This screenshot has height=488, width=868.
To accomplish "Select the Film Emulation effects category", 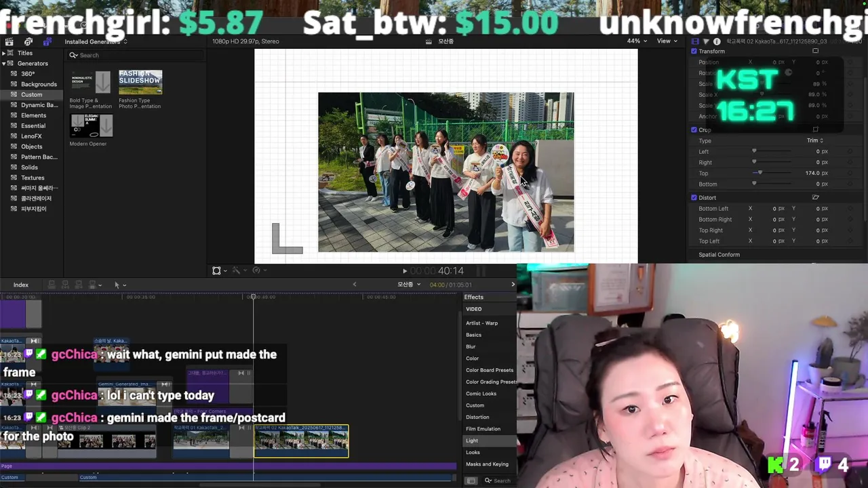I will (x=483, y=428).
